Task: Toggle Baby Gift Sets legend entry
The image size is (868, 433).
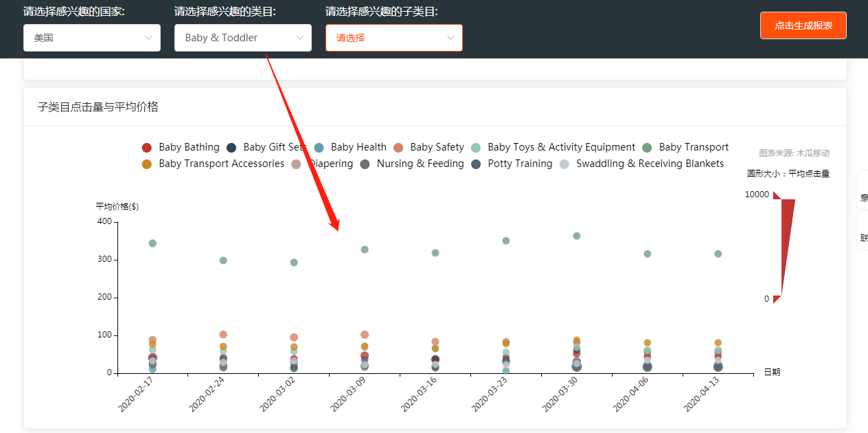Action: (231, 148)
